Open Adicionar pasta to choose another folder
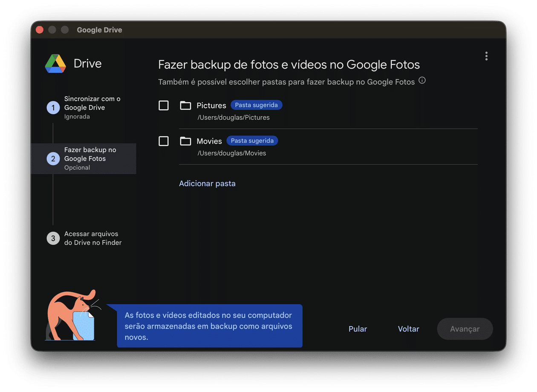 coord(207,183)
